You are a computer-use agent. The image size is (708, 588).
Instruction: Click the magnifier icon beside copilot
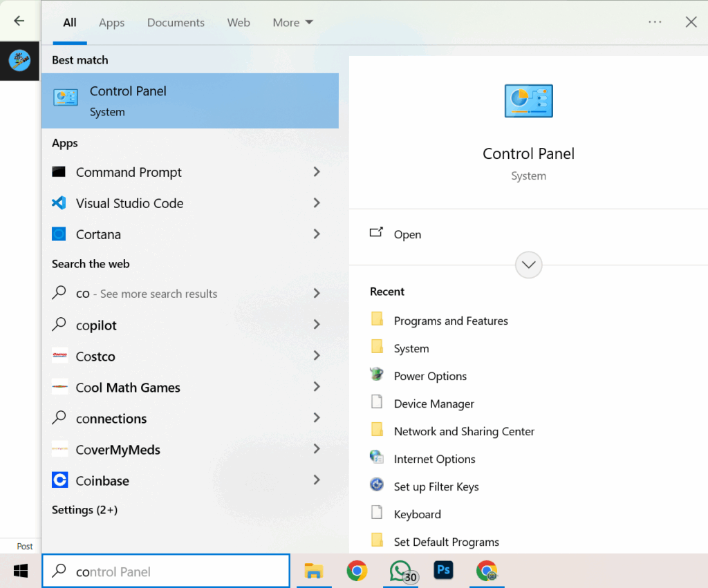[59, 324]
